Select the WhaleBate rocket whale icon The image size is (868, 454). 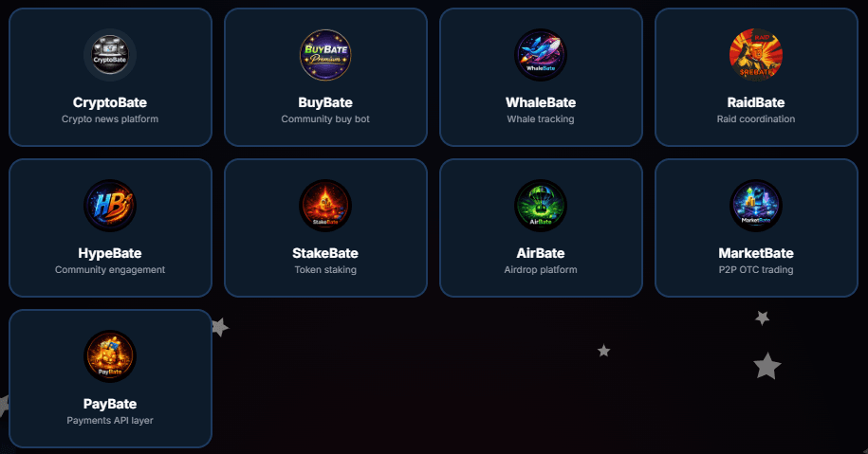click(x=541, y=55)
